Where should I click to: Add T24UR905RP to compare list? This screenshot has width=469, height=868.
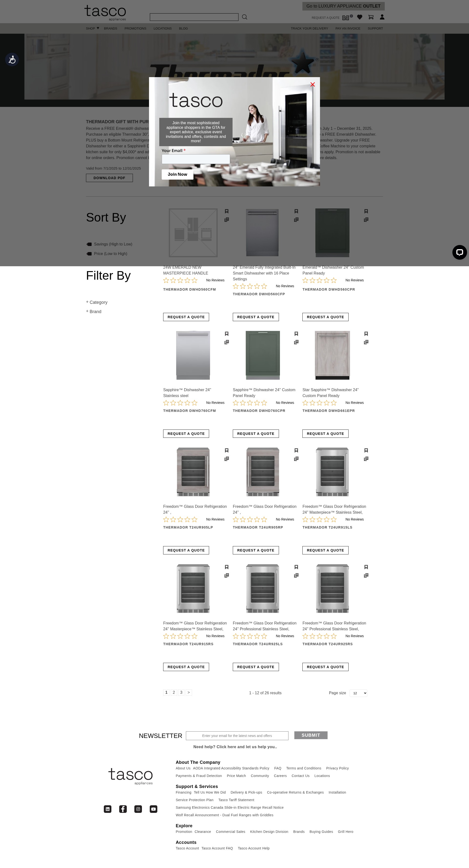(x=296, y=459)
